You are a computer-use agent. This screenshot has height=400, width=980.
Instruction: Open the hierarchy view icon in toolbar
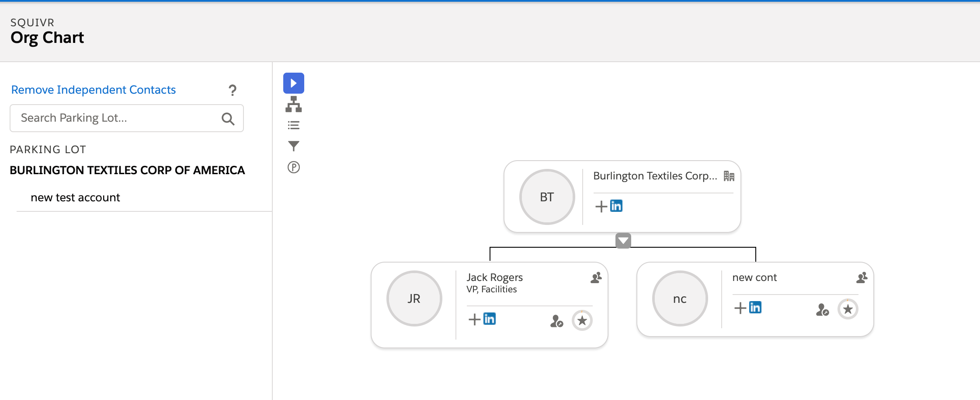pyautogui.click(x=293, y=104)
